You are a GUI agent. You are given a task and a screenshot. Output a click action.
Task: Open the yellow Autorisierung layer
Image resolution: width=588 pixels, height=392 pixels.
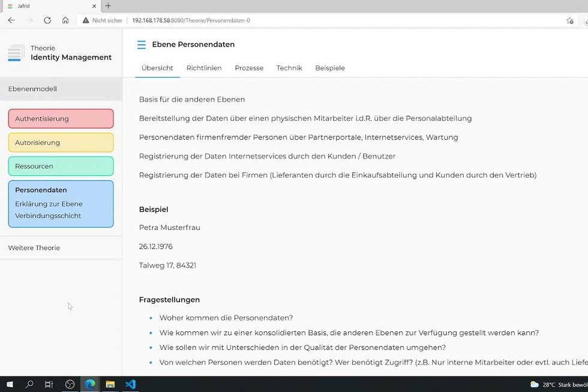(61, 142)
